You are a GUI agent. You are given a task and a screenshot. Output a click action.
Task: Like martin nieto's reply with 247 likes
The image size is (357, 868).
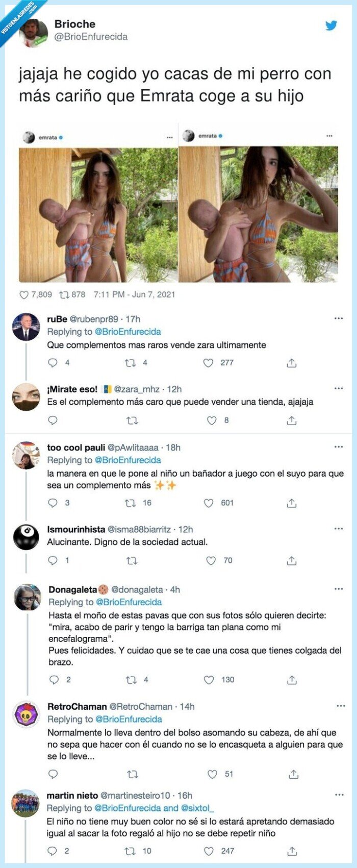click(209, 851)
